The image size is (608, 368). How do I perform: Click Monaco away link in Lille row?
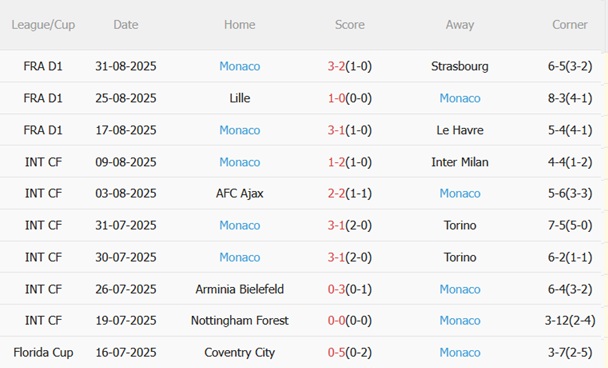coord(460,98)
